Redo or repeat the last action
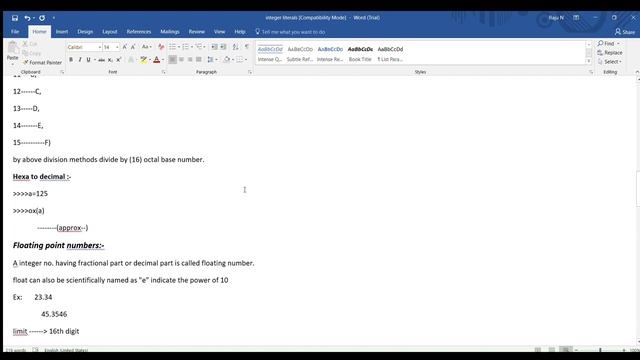The width and height of the screenshot is (640, 360). pyautogui.click(x=42, y=18)
